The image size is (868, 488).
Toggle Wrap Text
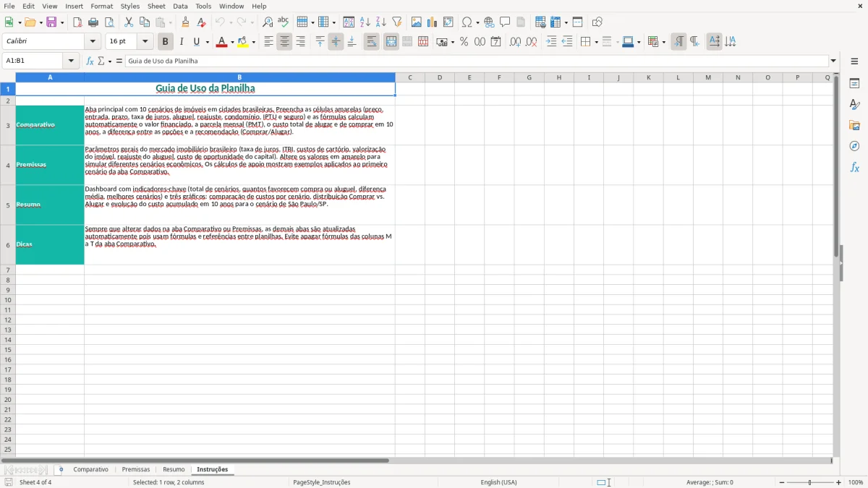coord(372,42)
